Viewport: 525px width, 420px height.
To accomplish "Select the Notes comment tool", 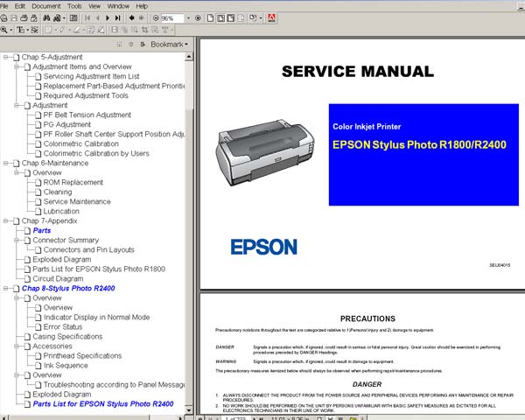I will (48, 30).
